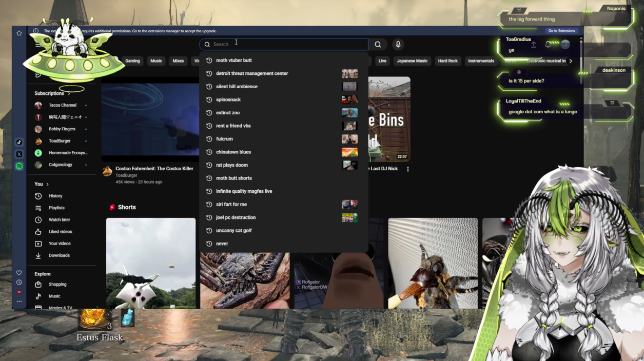The image size is (644, 361).
Task: Open the insect-on-wall Short thumbnail
Action: point(433,263)
